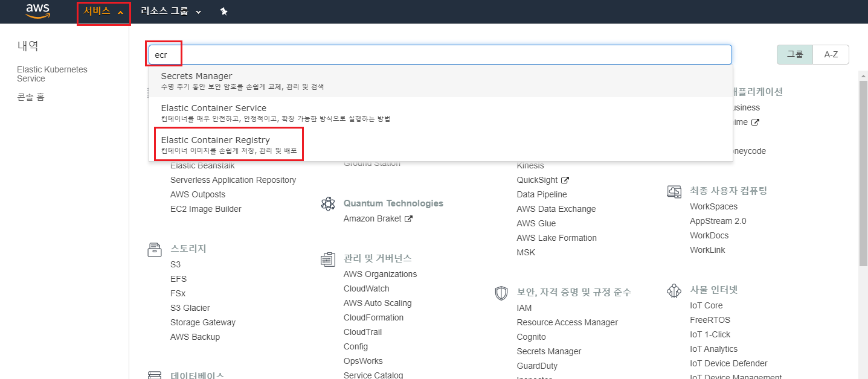Open GuardDuty
The image size is (868, 379).
[x=537, y=366]
